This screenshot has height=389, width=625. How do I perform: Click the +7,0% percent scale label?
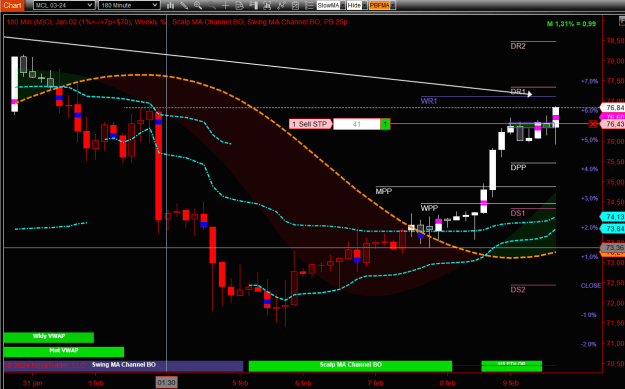tap(590, 81)
